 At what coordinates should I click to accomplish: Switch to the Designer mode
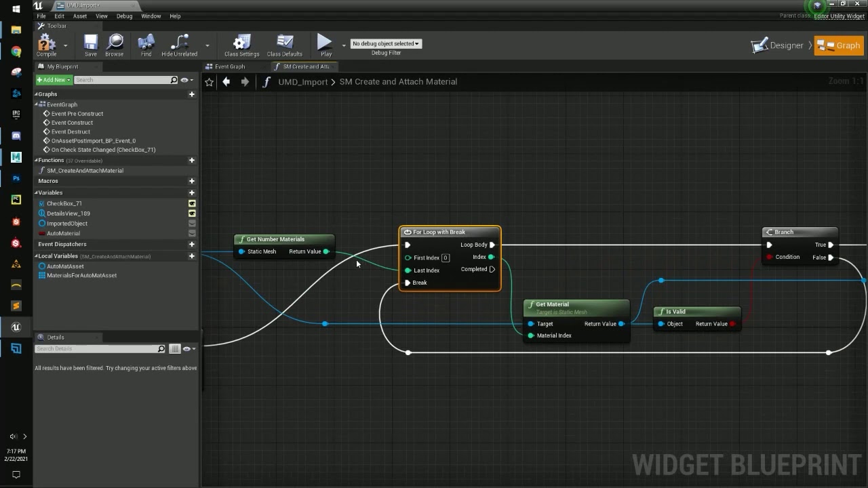click(778, 45)
